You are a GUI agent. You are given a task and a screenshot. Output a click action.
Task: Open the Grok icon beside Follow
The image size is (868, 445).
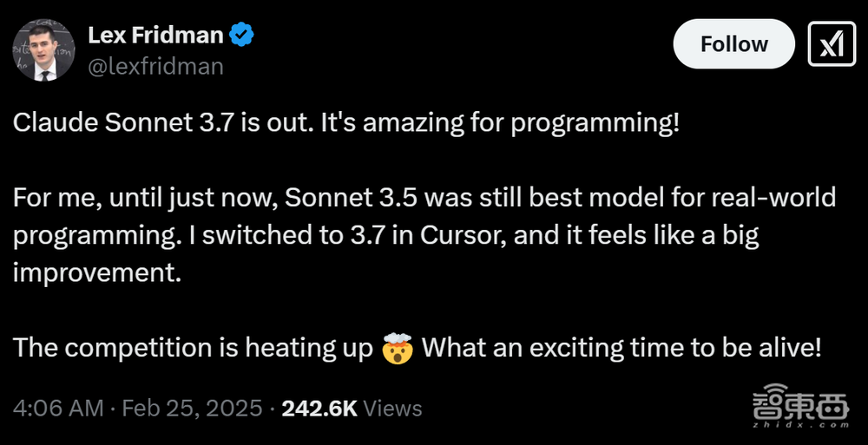(x=832, y=44)
